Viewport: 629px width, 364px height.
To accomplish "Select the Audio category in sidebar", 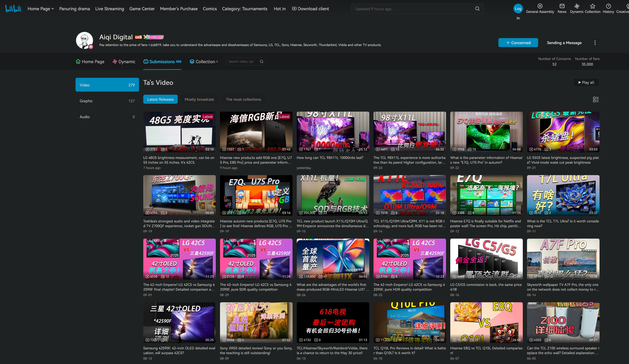I will coord(107,117).
